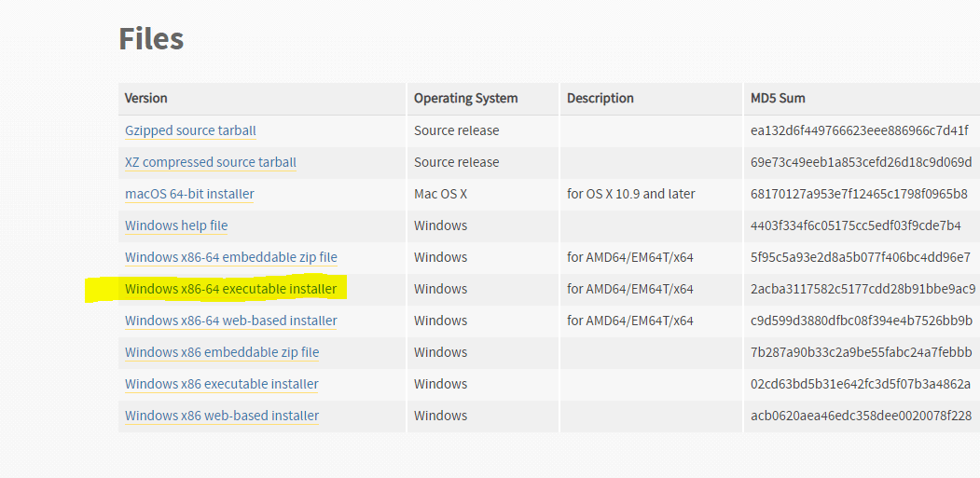Open Windows x86 web-based installer link
The image size is (980, 478).
coord(222,416)
